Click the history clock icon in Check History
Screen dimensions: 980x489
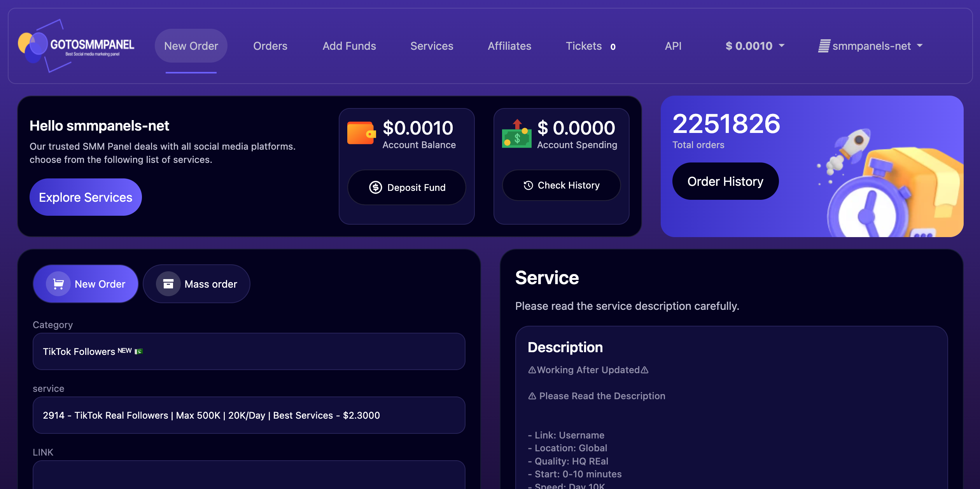528,185
